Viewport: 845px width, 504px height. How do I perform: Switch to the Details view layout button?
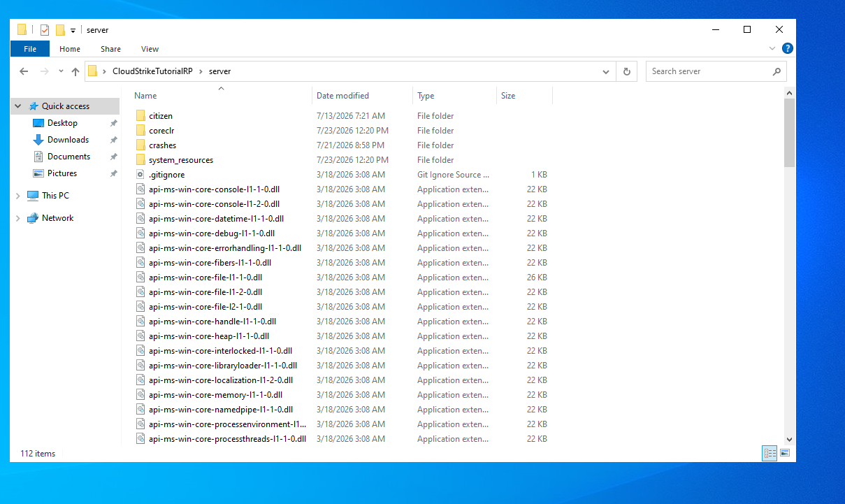click(770, 453)
